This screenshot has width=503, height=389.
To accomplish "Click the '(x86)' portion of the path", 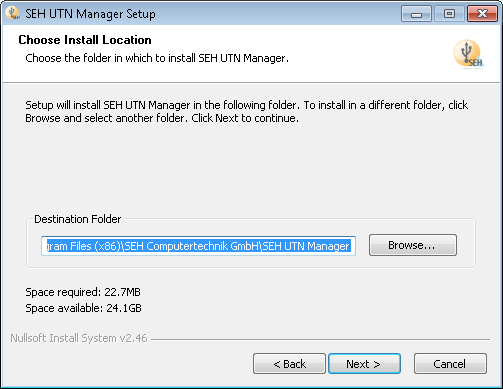I will (x=107, y=246).
